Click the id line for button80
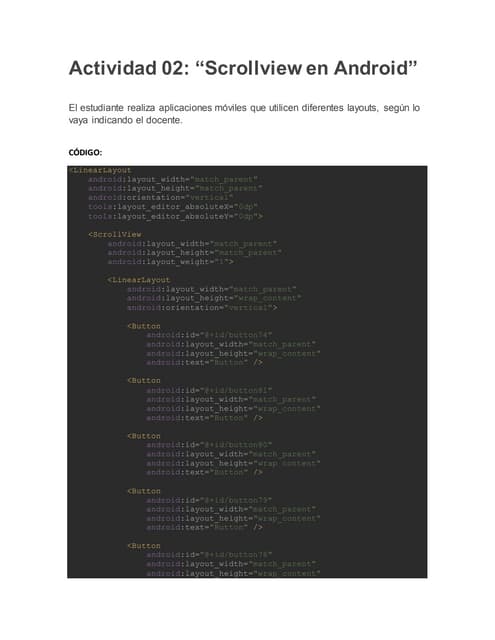Viewport: 495px width, 640px height. pos(209,445)
